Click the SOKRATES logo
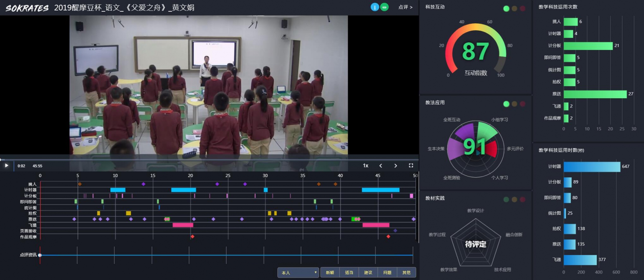644x280 pixels. 27,8
